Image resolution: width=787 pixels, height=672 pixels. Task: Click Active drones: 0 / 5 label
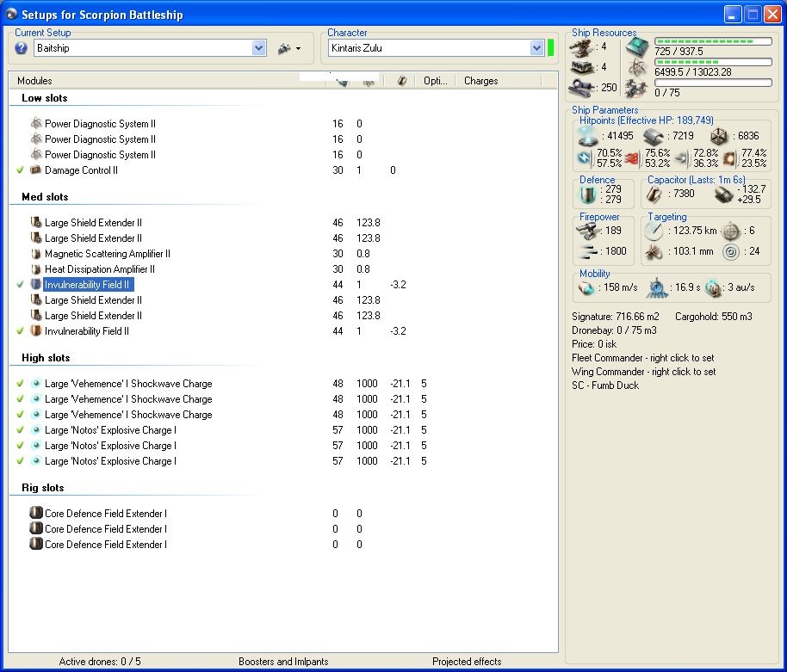pos(100,662)
